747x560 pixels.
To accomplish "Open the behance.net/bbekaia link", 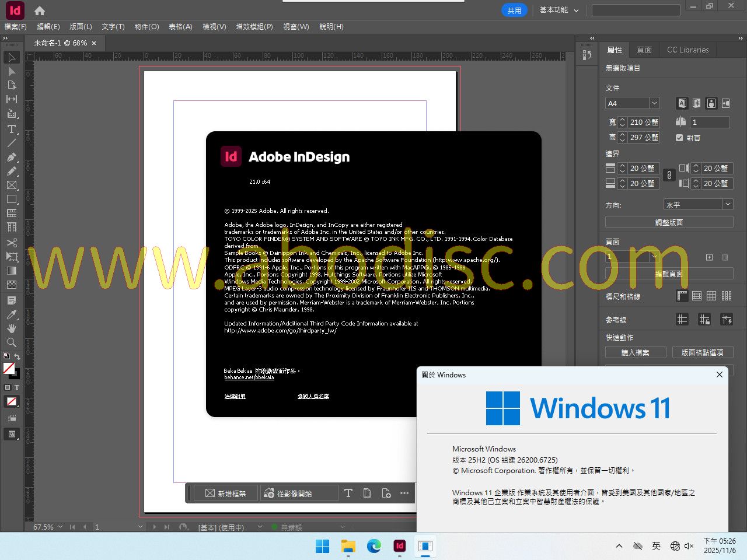I will click(x=249, y=377).
